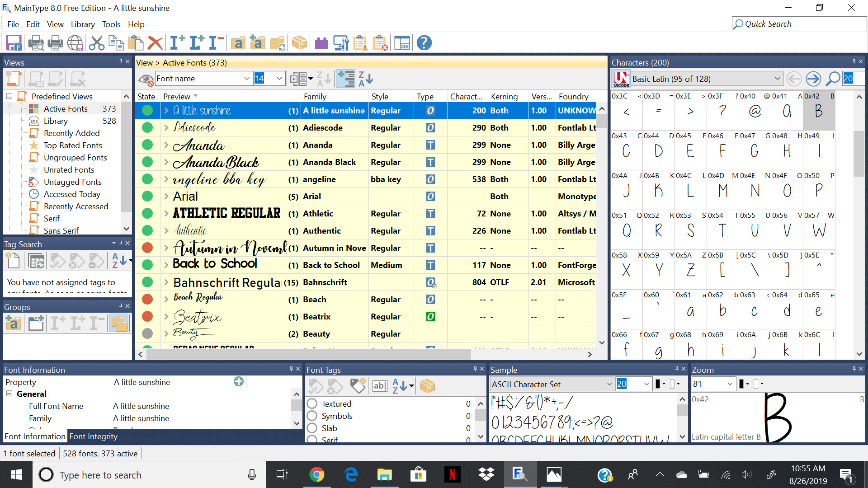Click the Kerning column header

[x=508, y=96]
